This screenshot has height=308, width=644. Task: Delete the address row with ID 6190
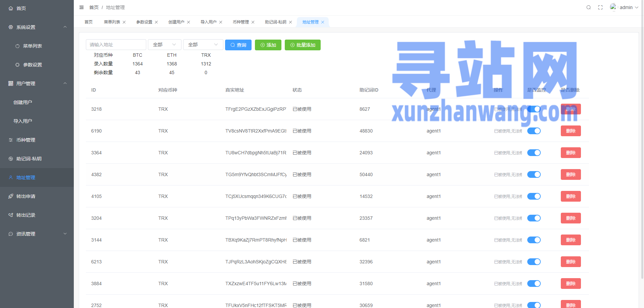[x=571, y=131]
